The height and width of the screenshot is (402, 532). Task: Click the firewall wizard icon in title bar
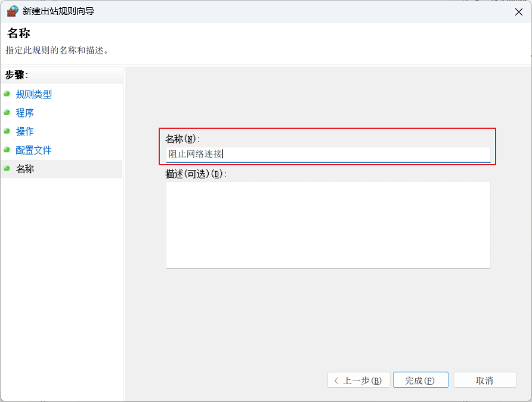[x=13, y=11]
